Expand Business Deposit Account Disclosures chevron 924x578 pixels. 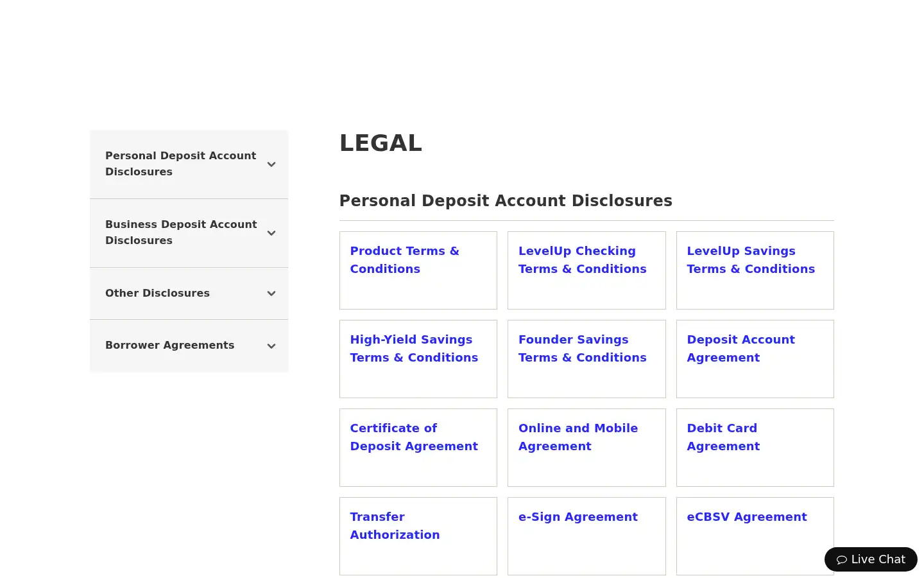point(271,233)
